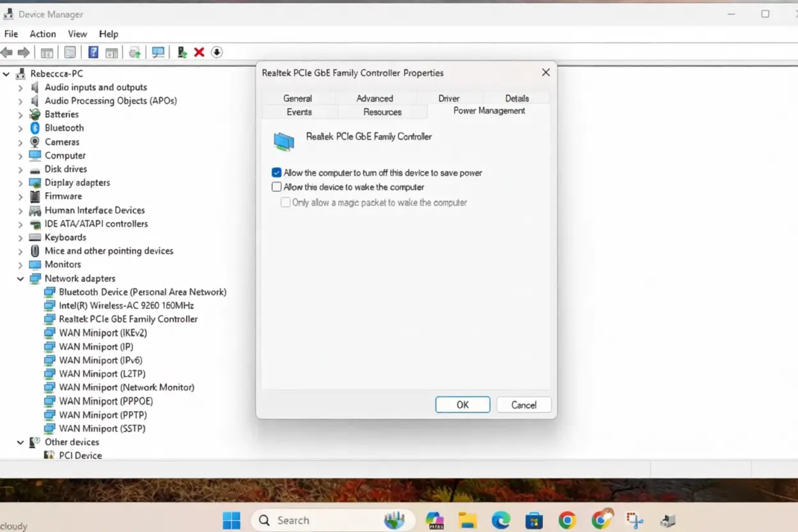Open the Windows Start button
The width and height of the screenshot is (798, 532).
[x=231, y=520]
